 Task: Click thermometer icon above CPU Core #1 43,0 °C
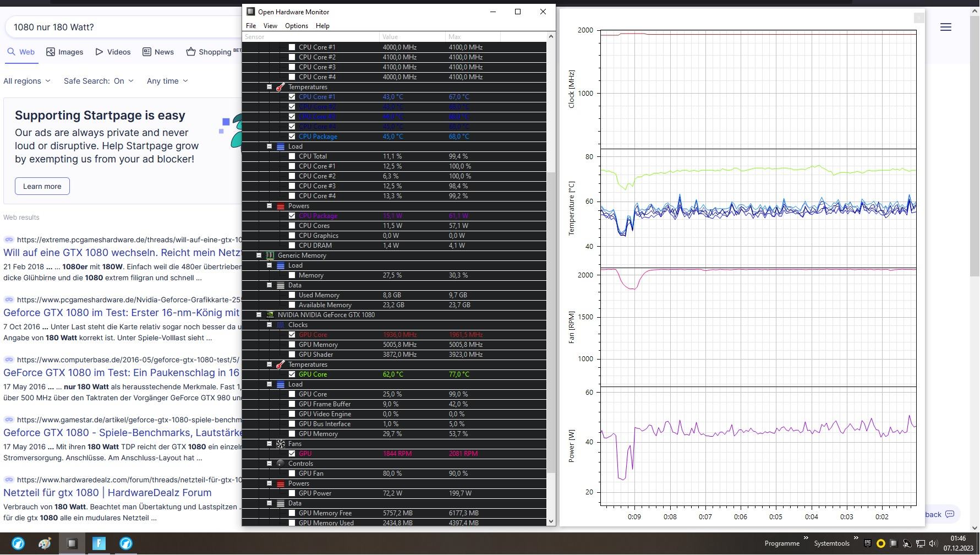(281, 87)
